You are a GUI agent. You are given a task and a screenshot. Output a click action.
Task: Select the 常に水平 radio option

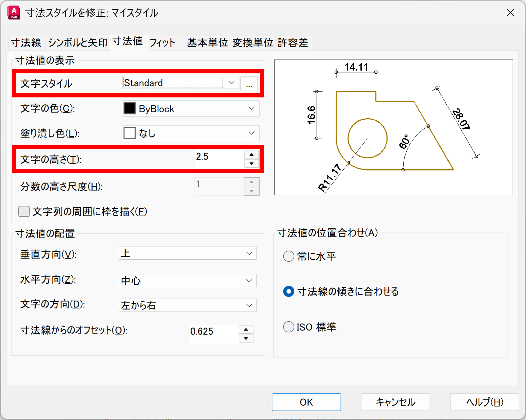point(288,256)
